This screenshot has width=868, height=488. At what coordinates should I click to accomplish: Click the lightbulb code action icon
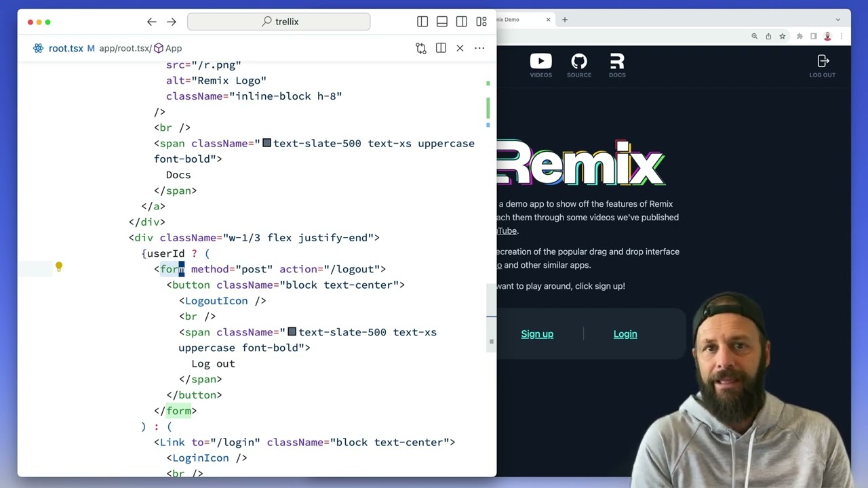[59, 267]
